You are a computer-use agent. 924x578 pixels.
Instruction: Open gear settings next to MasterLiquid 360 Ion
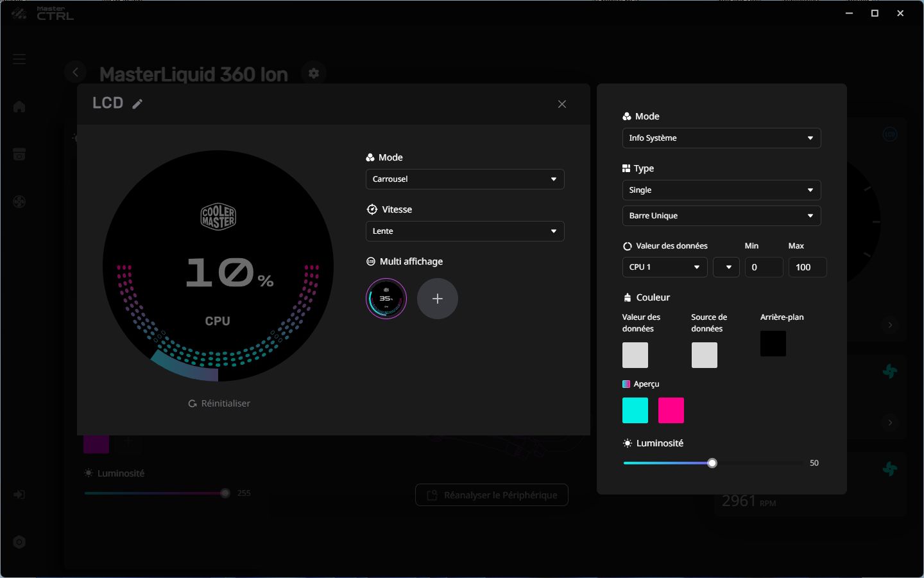pos(314,73)
